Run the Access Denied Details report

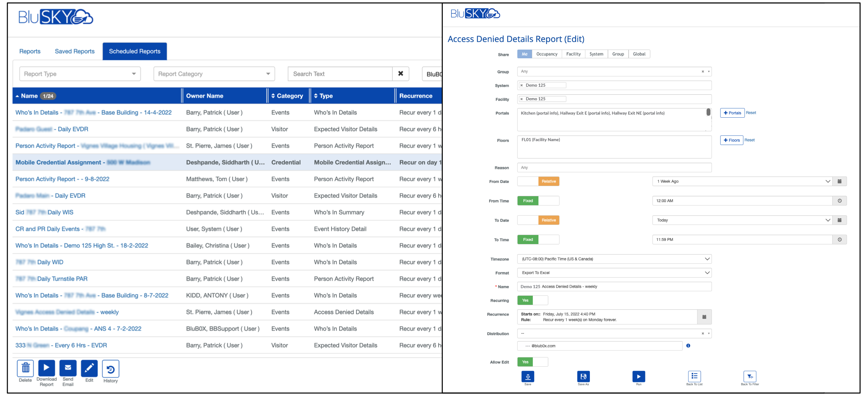pos(639,377)
